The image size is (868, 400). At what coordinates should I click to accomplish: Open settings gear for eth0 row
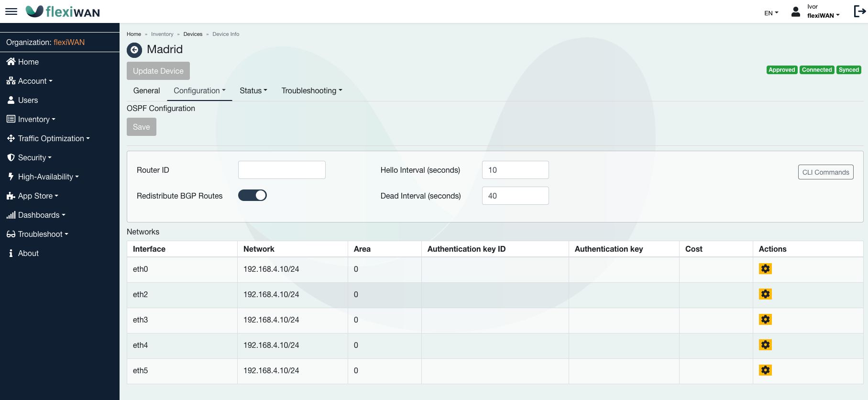tap(765, 269)
